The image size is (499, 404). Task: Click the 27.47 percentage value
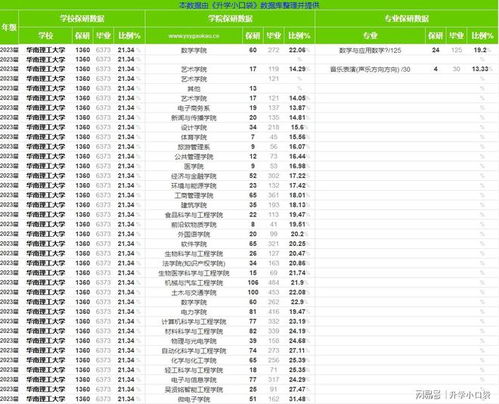pos(297,389)
